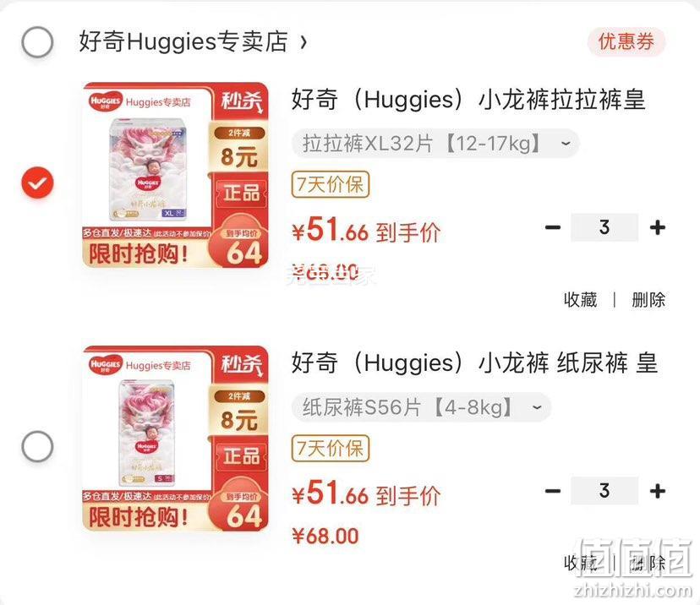Click 收藏 for the second item
The height and width of the screenshot is (605, 700).
point(580,563)
